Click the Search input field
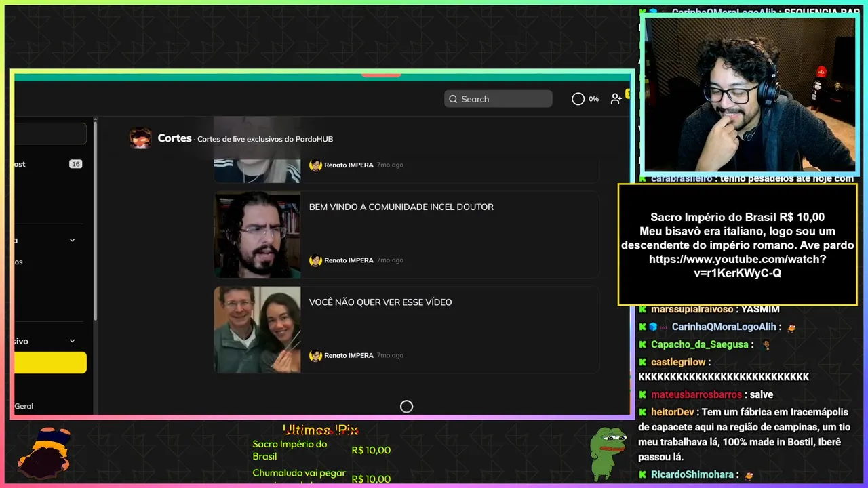The image size is (868, 488). pyautogui.click(x=498, y=99)
